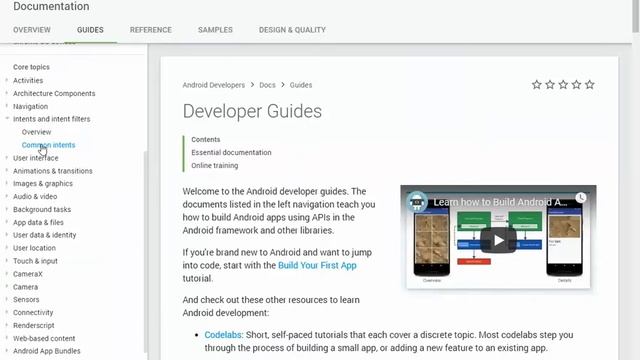Open the Camera topic
The width and height of the screenshot is (640, 360).
coord(25,287)
